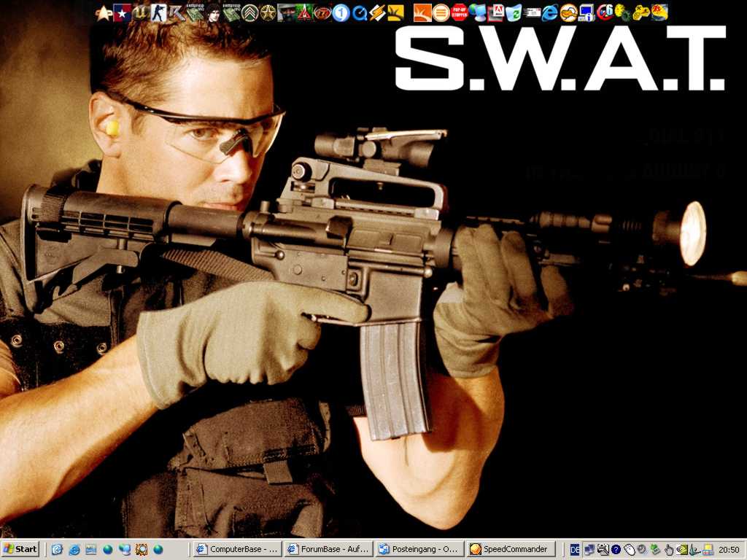Open the orange sunburst icon
This screenshot has height=560, width=747.
click(x=422, y=13)
